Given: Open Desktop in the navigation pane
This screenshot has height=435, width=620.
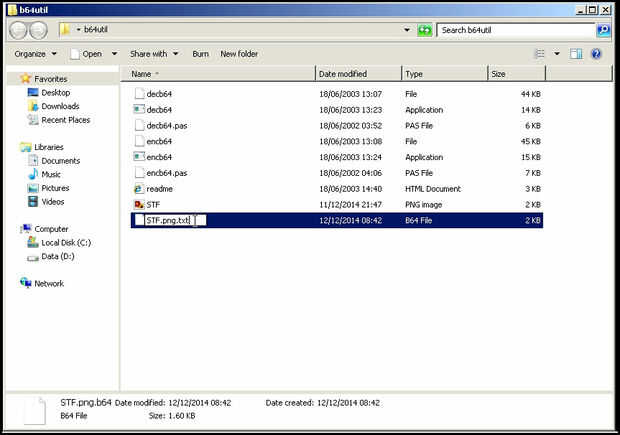Looking at the screenshot, I should click(56, 93).
